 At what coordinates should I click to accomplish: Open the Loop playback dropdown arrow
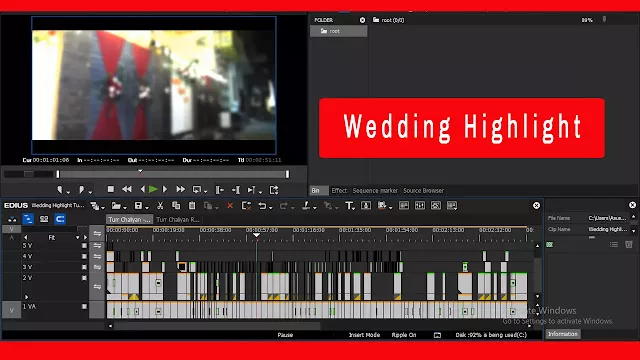pyautogui.click(x=205, y=191)
